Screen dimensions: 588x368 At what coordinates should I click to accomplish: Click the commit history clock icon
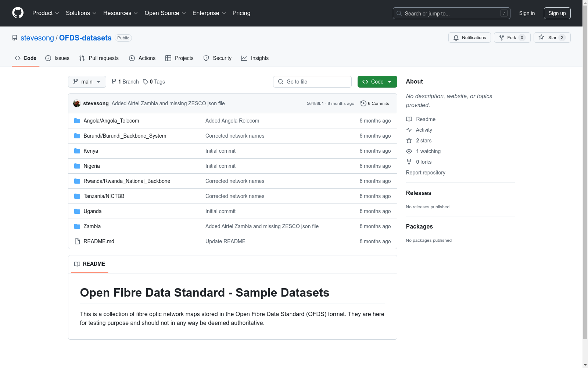click(363, 103)
